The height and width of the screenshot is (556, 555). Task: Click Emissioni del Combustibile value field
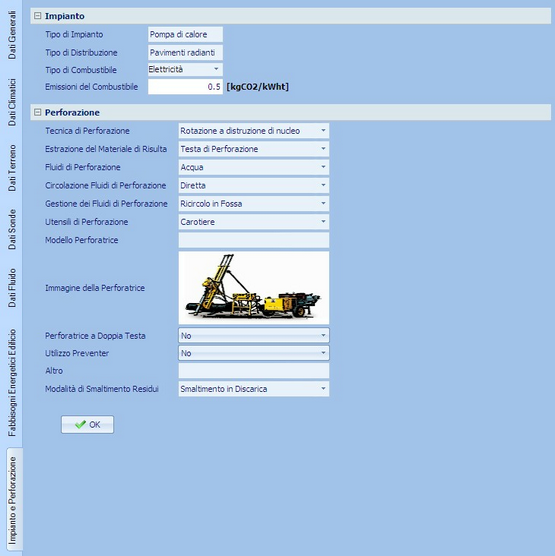click(x=185, y=87)
